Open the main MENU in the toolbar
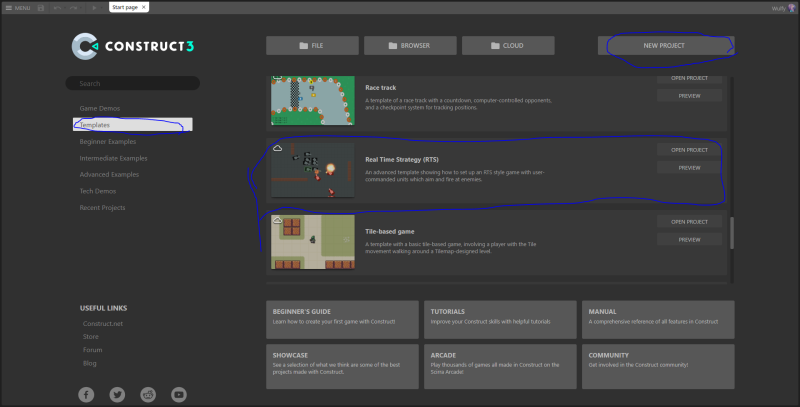Screen dimensions: 800x407 click(18, 8)
